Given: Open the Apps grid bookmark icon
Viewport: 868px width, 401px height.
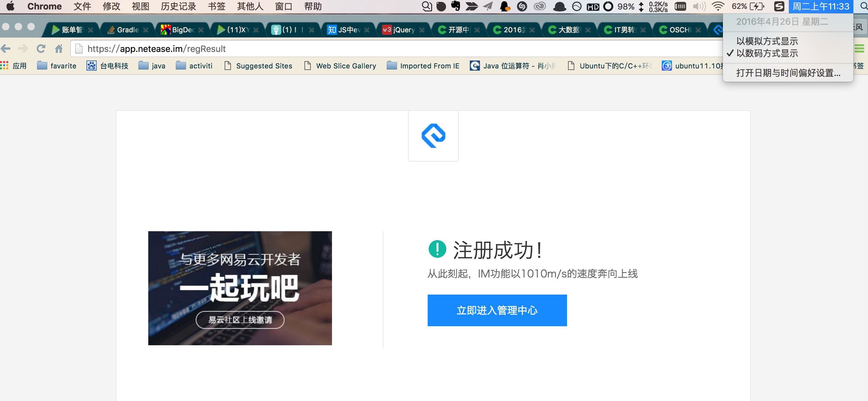Looking at the screenshot, I should [x=4, y=66].
